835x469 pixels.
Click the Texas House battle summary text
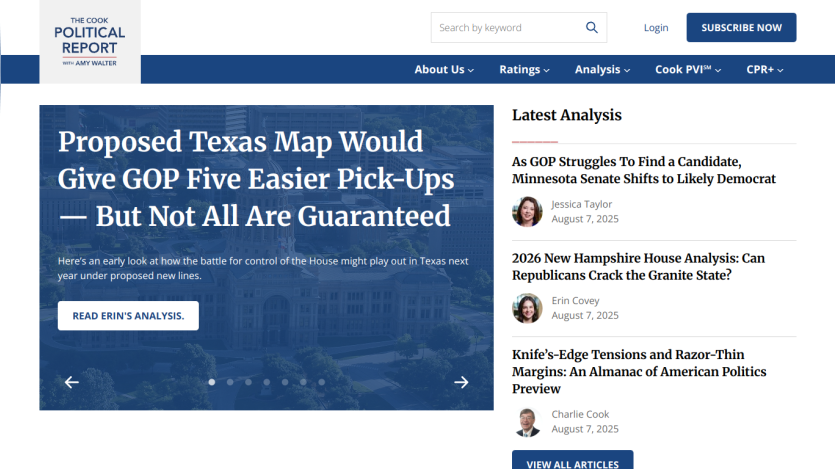pyautogui.click(x=263, y=268)
